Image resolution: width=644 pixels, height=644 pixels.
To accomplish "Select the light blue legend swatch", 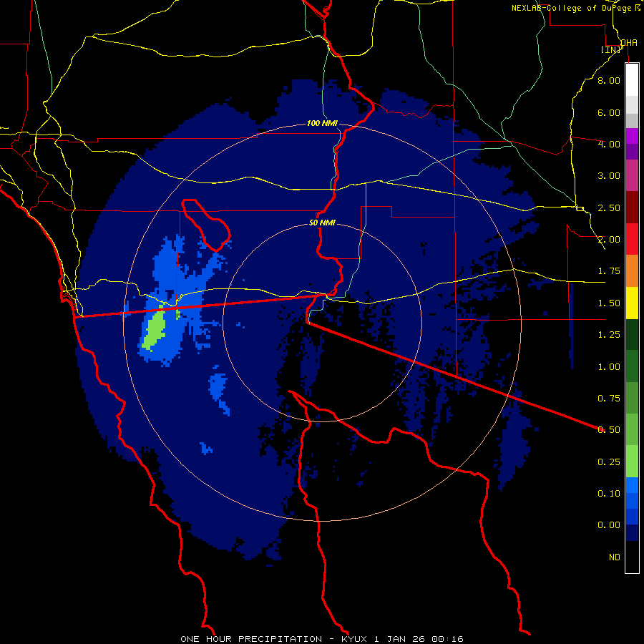I will coord(632,485).
